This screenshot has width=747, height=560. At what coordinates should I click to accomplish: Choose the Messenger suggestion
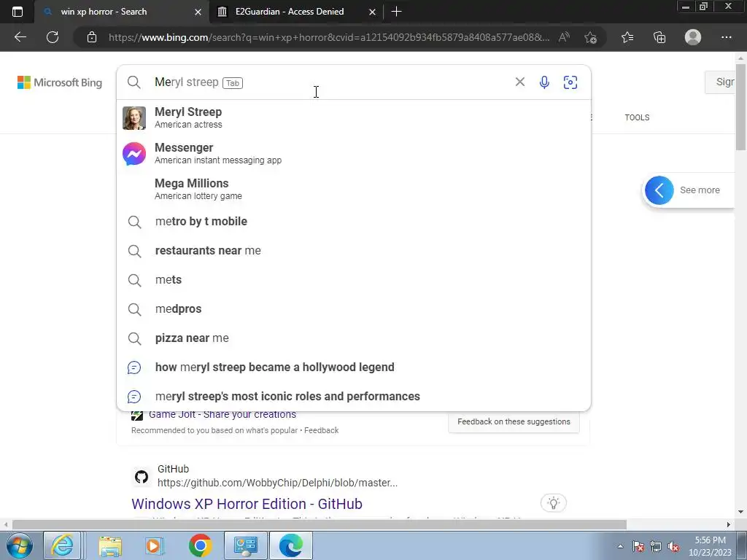pos(354,153)
